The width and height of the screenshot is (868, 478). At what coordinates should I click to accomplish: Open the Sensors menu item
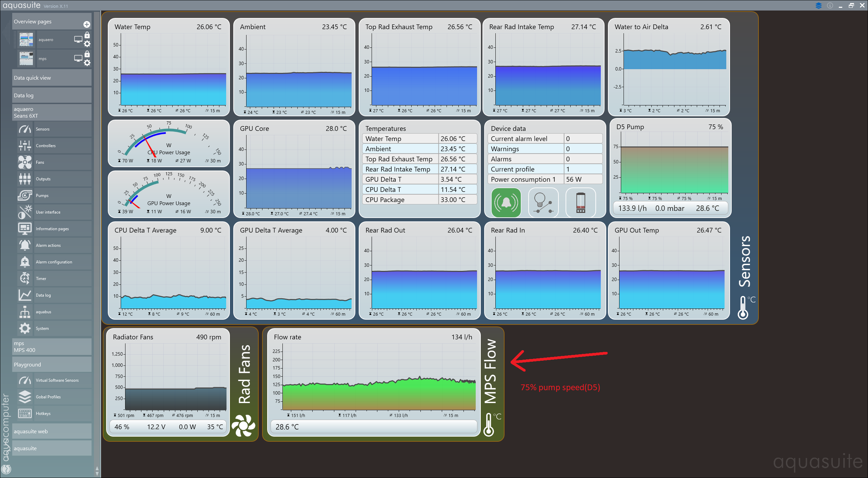[43, 129]
